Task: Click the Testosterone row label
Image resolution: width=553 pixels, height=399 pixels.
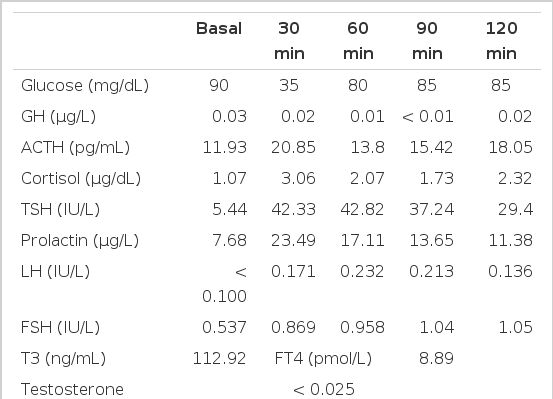Action: [72, 389]
